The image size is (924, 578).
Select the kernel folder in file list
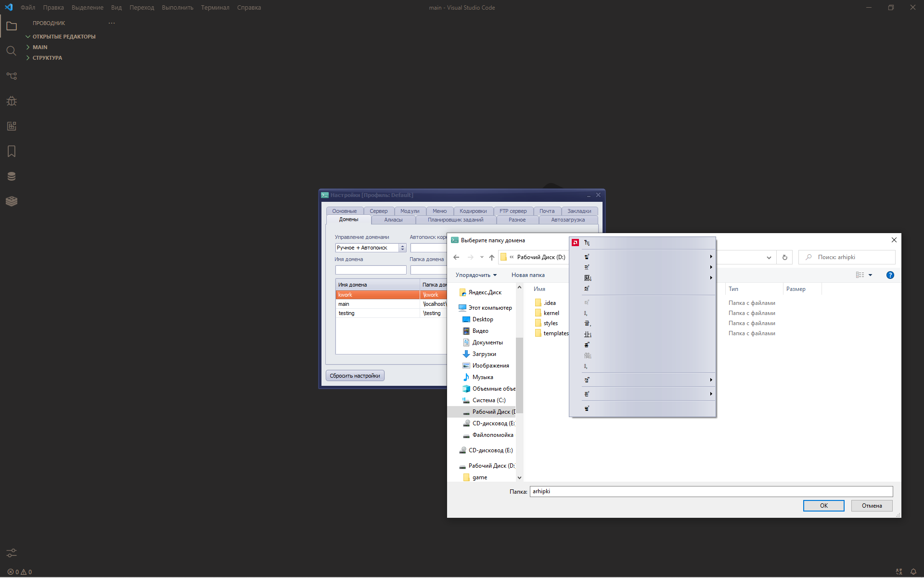(x=551, y=313)
